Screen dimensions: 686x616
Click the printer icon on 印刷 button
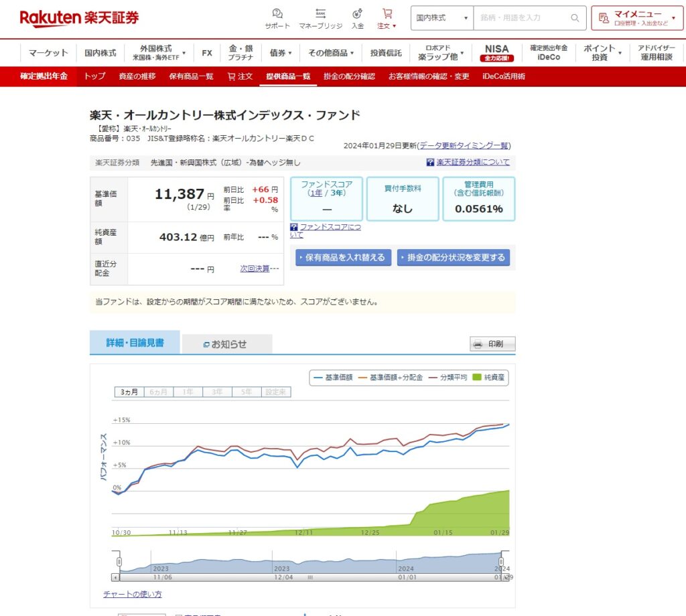(x=478, y=343)
